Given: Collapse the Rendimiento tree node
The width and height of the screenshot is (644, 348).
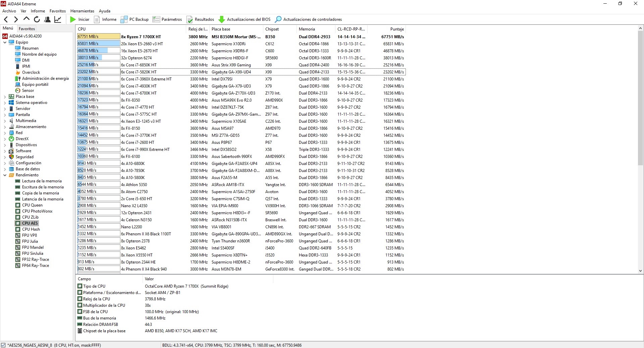Looking at the screenshot, I should (5, 175).
